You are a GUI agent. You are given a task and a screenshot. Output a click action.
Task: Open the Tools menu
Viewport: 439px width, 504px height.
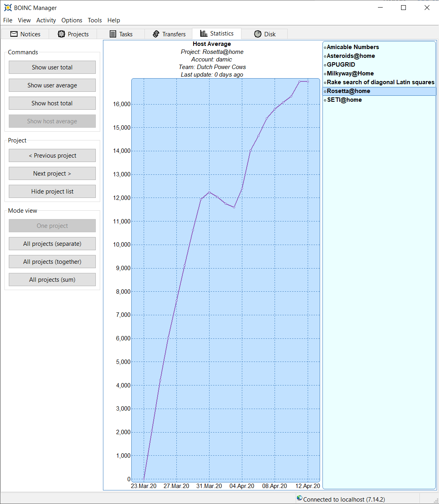pos(95,20)
